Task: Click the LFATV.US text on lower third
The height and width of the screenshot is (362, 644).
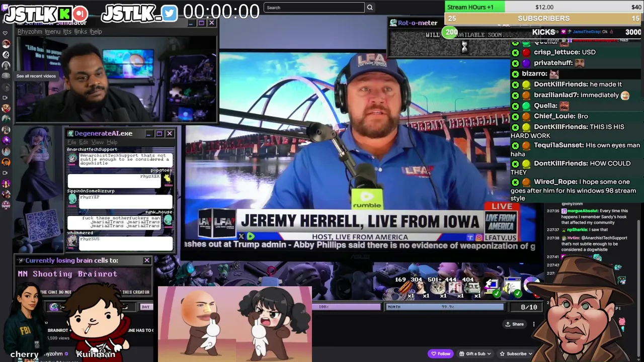Action: (501, 237)
